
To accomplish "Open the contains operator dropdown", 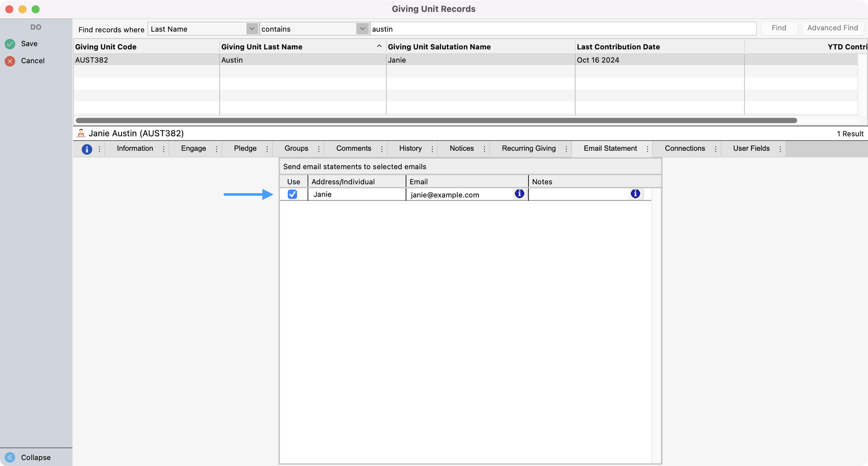I will (x=362, y=29).
